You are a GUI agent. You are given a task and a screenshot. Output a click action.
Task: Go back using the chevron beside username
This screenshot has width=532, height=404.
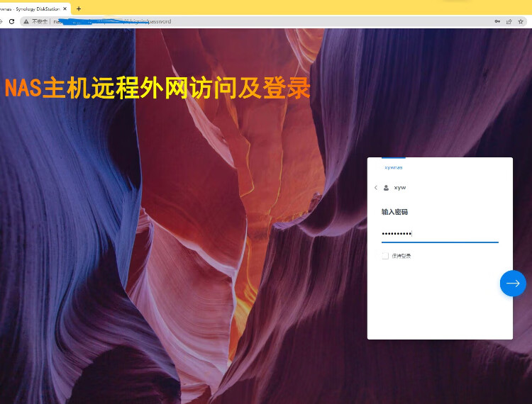(x=376, y=188)
